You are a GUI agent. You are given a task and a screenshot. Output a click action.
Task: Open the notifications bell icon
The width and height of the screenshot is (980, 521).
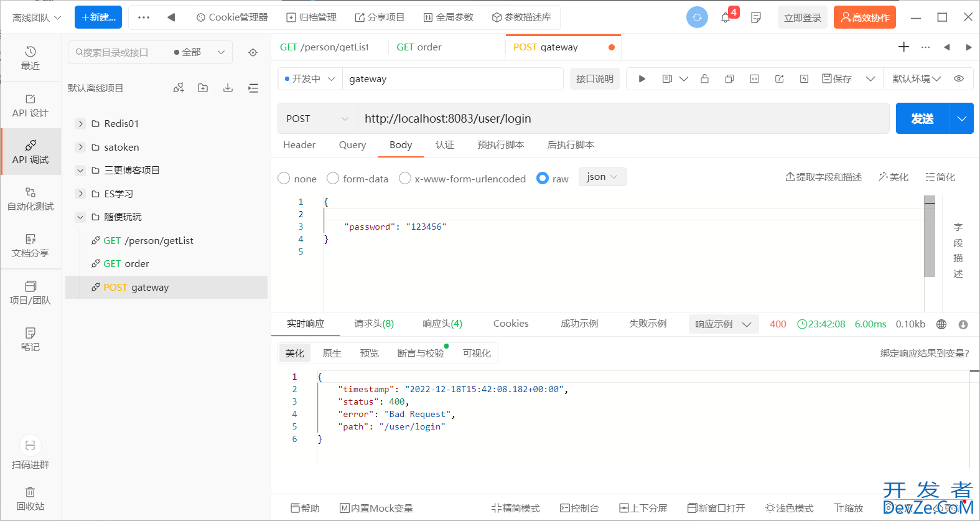(x=726, y=17)
